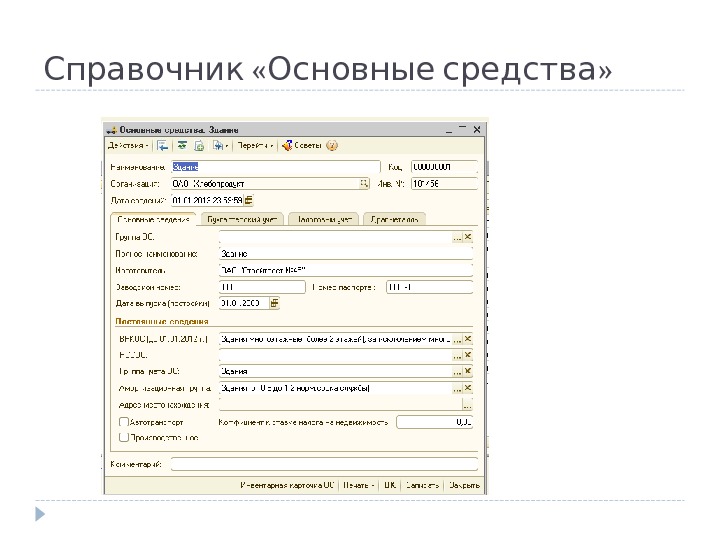This screenshot has width=720, height=540.
Task: Click the Комментарий text field
Action: (324, 464)
